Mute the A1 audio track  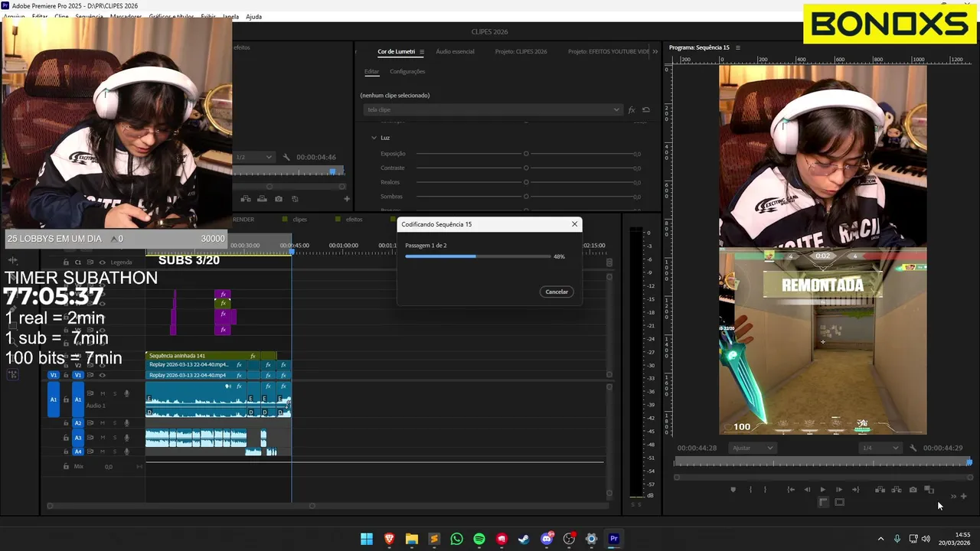click(x=103, y=393)
